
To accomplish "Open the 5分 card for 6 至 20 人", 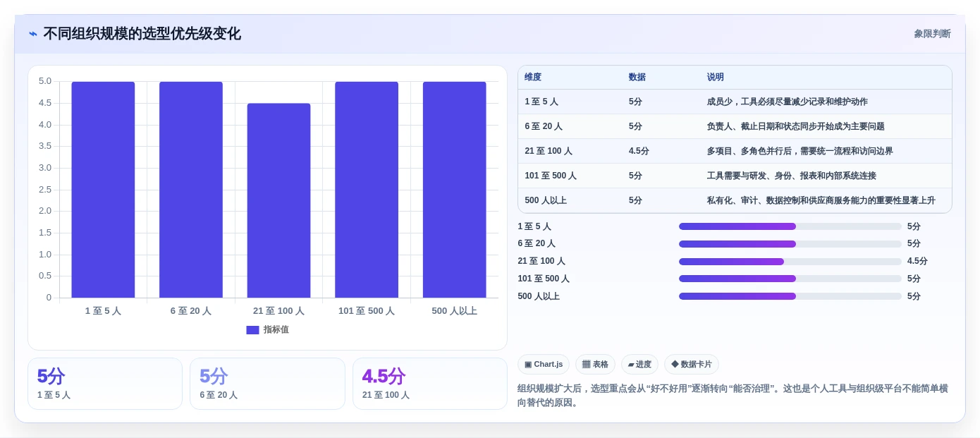I will pos(267,384).
